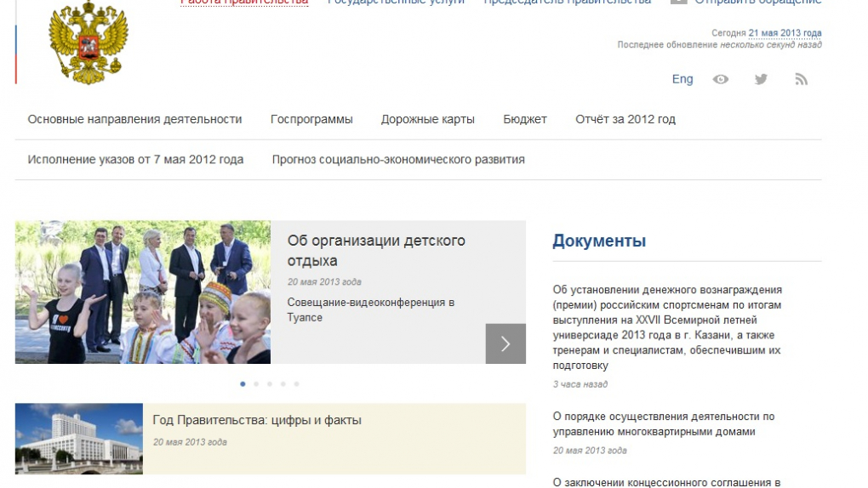This screenshot has height=488, width=868.
Task: Select the 'Государственные услуги' top tab
Action: tap(396, 3)
